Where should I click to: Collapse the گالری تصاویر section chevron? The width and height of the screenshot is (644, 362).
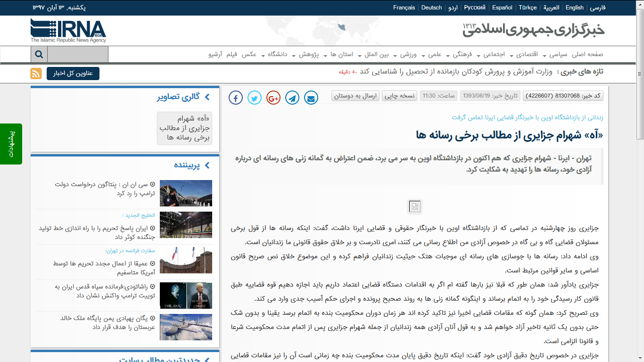[207, 97]
